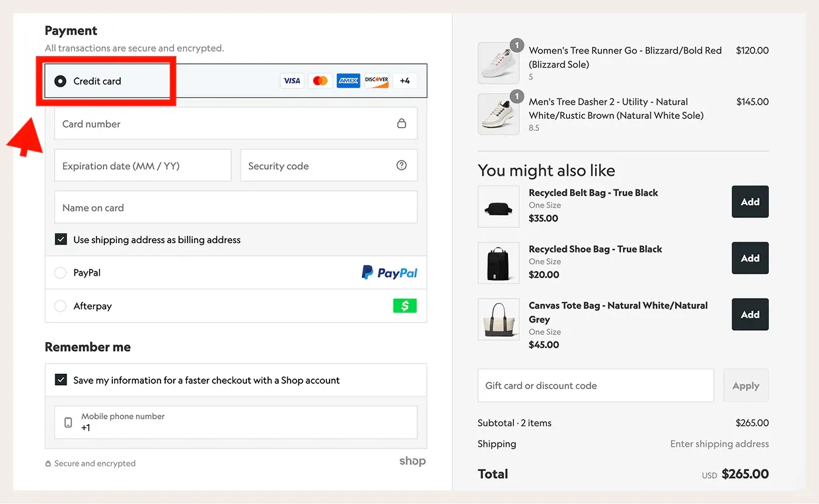Open the Recycled Belt Bag thumbnail

click(499, 207)
